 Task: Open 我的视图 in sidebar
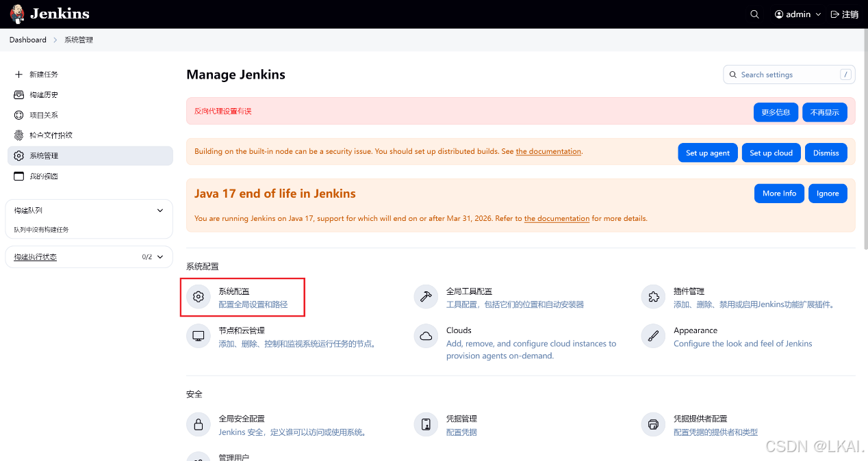tap(90, 176)
